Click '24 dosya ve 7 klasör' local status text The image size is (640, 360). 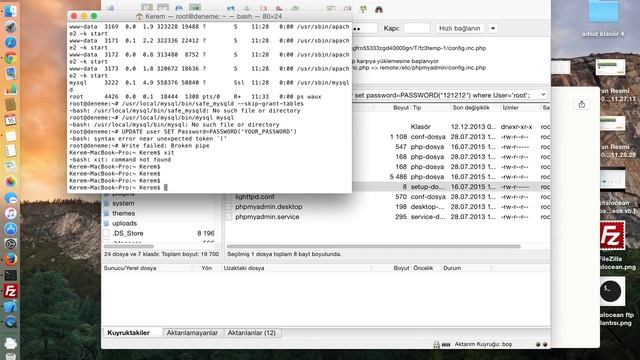pos(161,254)
